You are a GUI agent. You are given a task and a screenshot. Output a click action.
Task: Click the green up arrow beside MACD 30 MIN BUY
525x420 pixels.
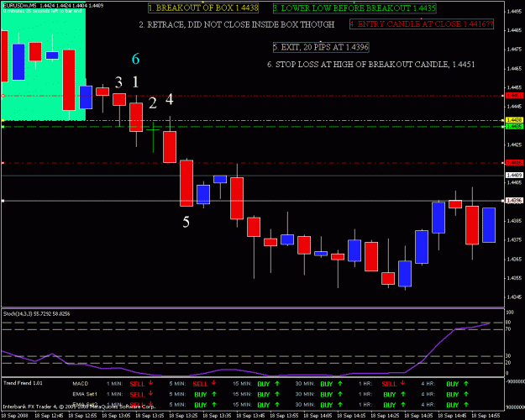(x=340, y=384)
